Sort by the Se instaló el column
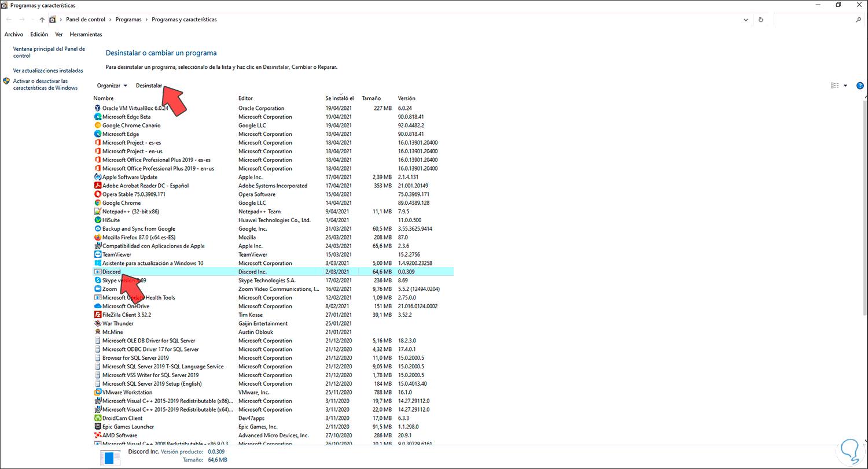 tap(340, 98)
